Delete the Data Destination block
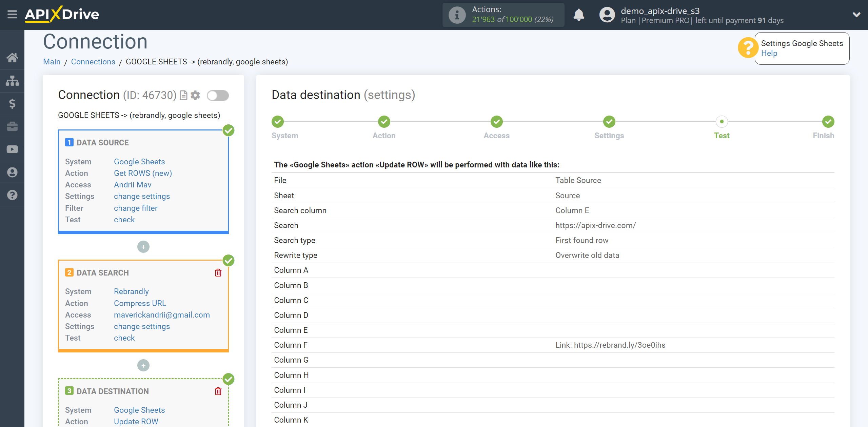The image size is (868, 427). (x=218, y=391)
